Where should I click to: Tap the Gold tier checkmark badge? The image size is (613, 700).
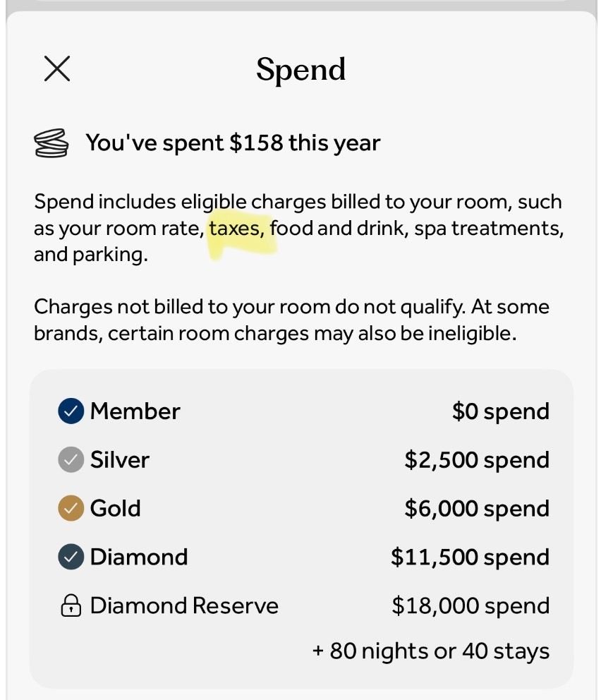coord(71,508)
